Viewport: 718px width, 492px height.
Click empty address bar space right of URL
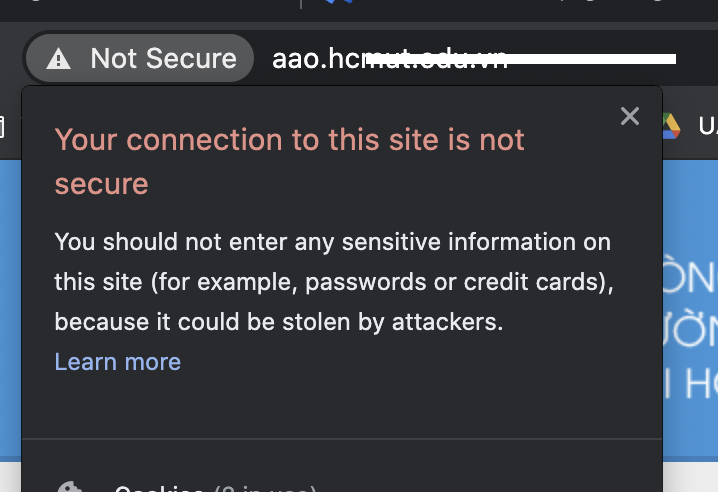pyautogui.click(x=697, y=60)
